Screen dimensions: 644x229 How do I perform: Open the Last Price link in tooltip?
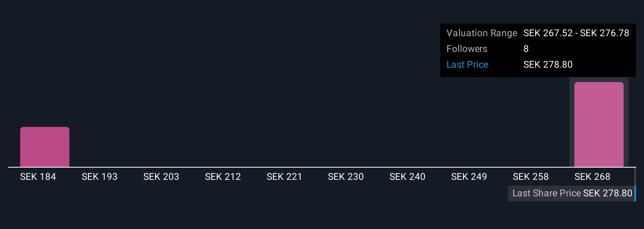point(467,65)
